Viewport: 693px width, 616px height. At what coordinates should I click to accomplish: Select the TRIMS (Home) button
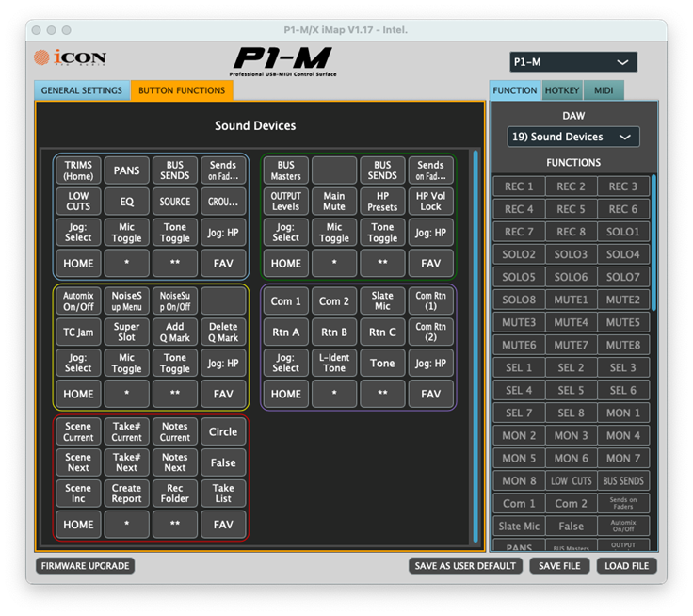click(78, 170)
